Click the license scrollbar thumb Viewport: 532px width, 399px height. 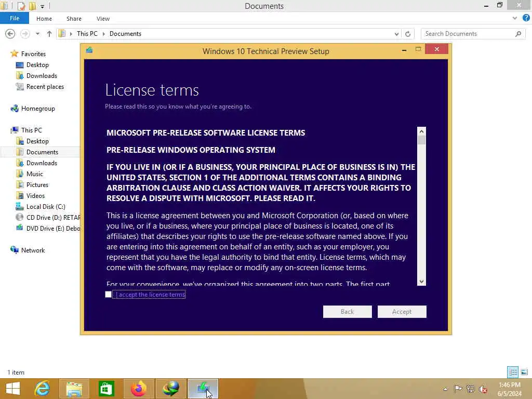[x=421, y=140]
